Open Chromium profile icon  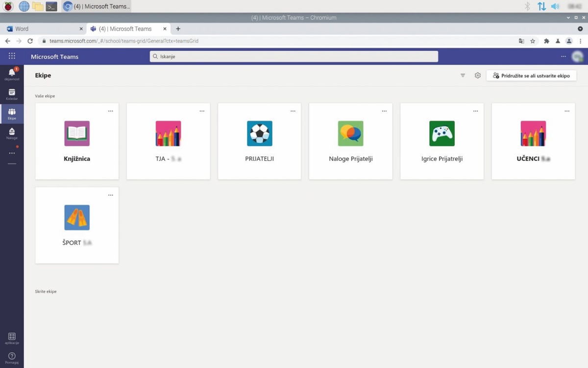[569, 41]
